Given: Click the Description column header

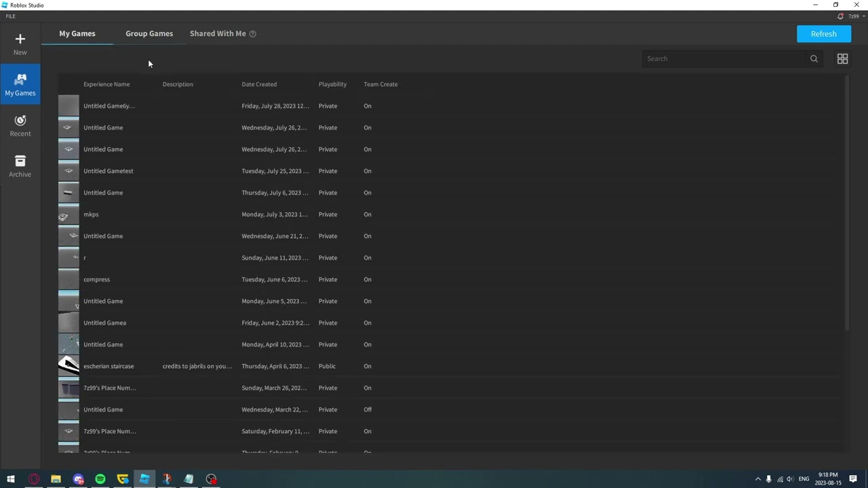Looking at the screenshot, I should point(178,85).
